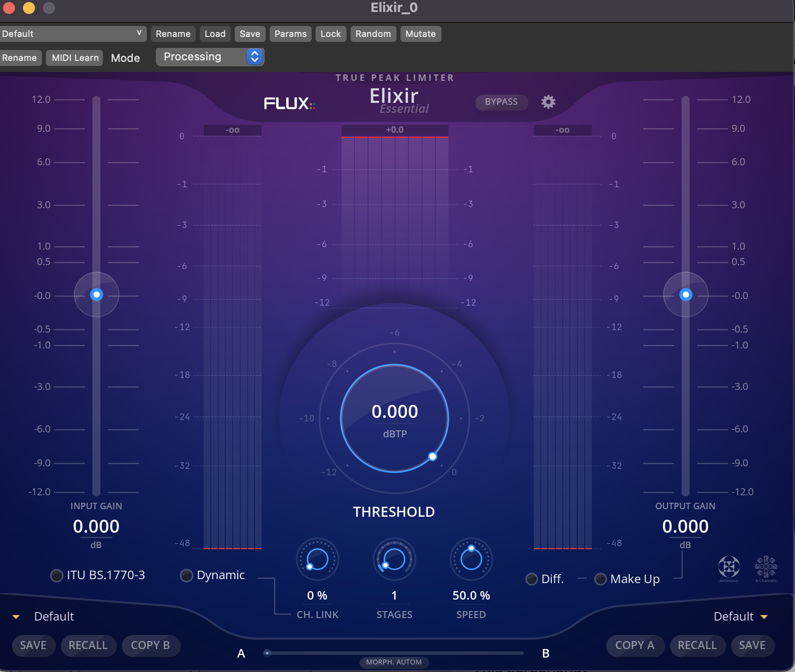Viewport: 795px width, 672px height.
Task: Click the SPEED knob
Action: click(471, 559)
